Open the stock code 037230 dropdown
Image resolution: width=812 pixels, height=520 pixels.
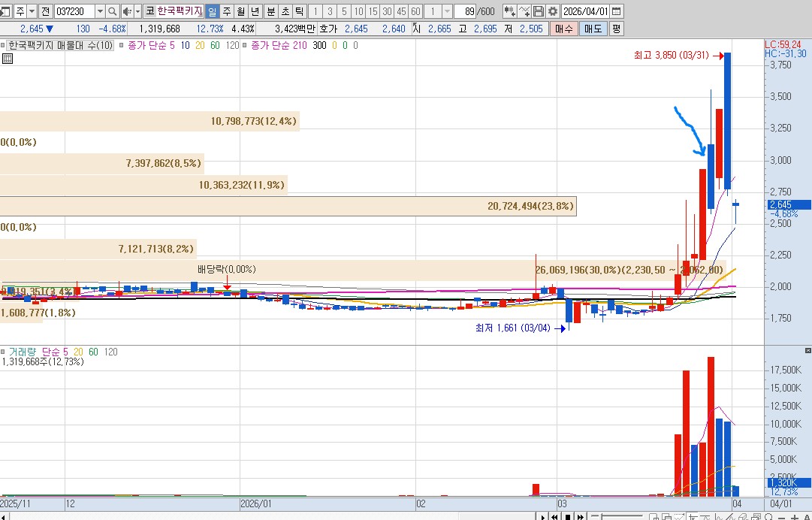tap(100, 11)
